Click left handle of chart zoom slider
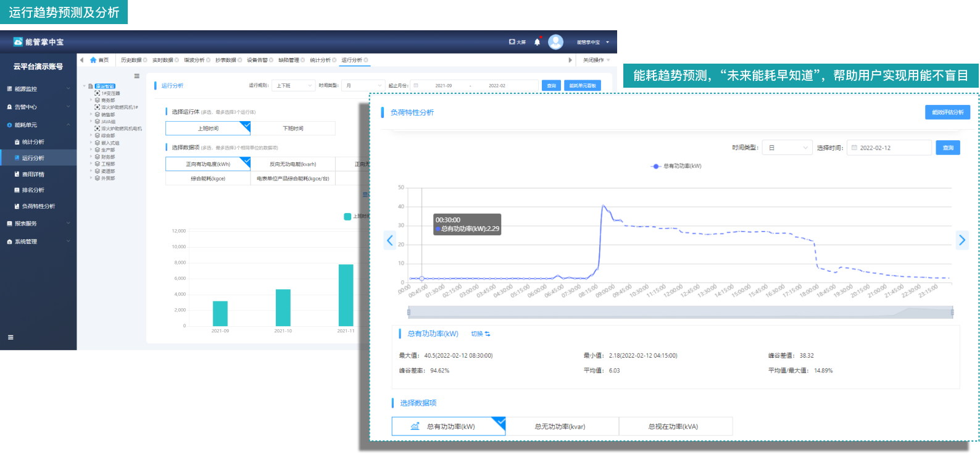 click(x=409, y=313)
